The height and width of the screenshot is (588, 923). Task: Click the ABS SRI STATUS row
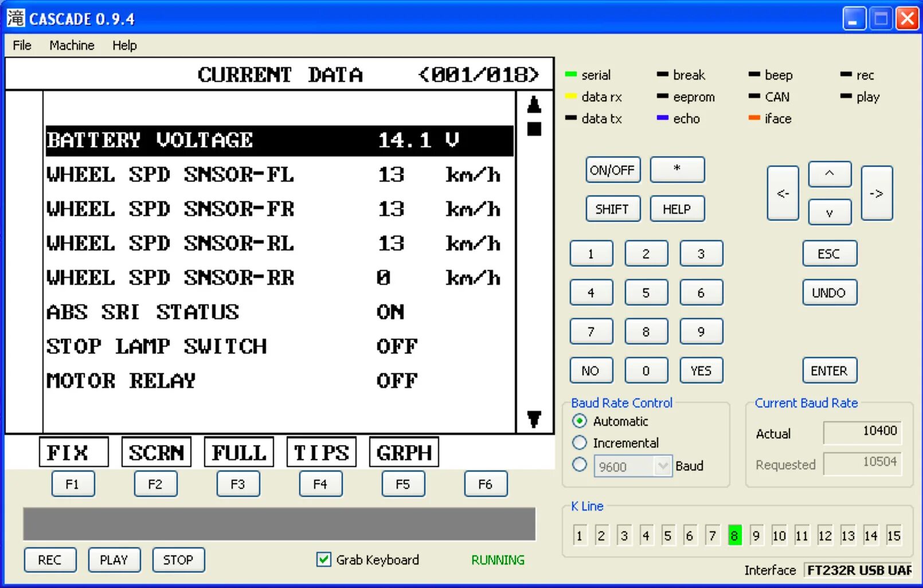[x=279, y=312]
